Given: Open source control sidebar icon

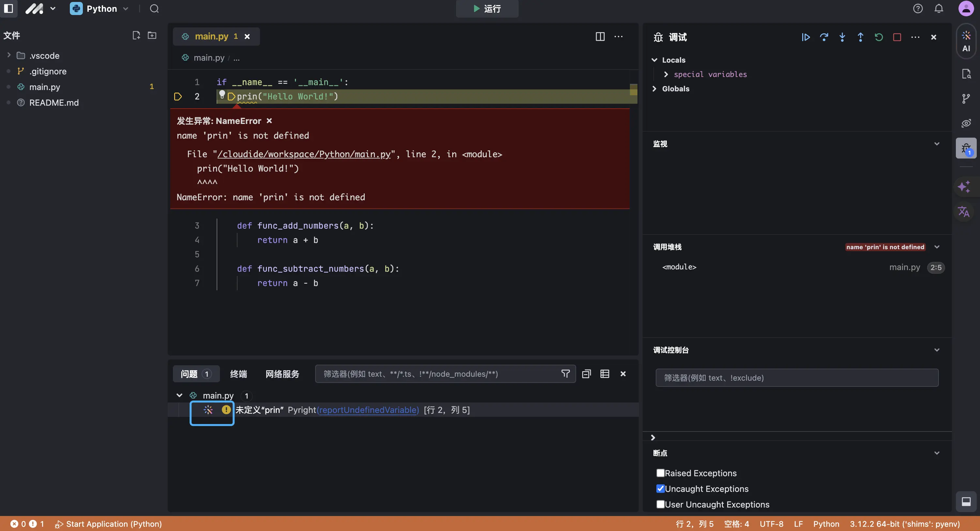Looking at the screenshot, I should point(966,99).
